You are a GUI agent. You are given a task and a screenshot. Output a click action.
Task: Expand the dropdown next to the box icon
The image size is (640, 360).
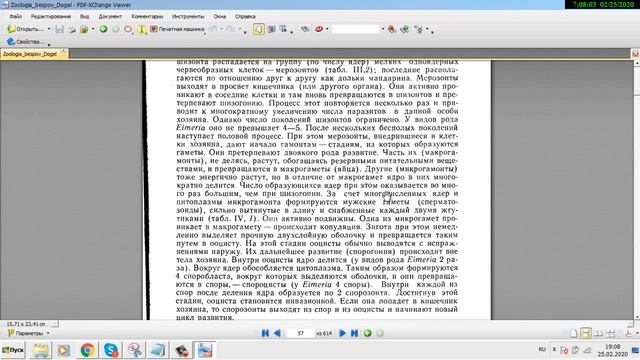pyautogui.click(x=93, y=29)
